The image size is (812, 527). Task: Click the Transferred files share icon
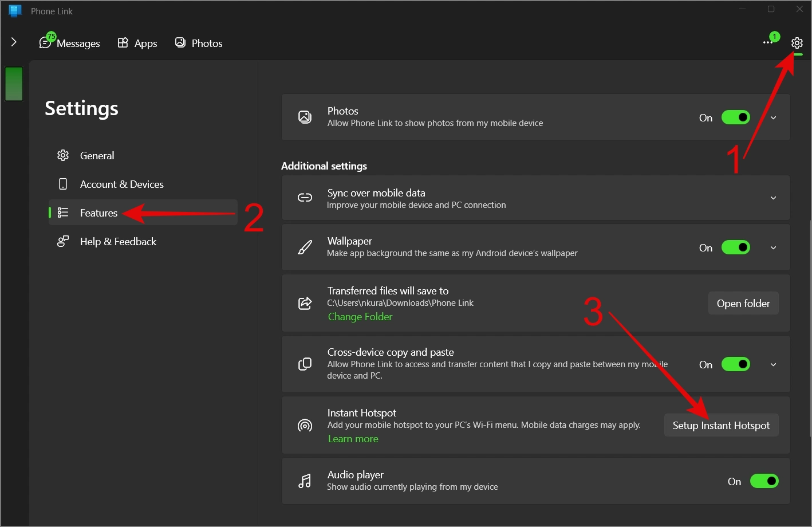(x=305, y=303)
